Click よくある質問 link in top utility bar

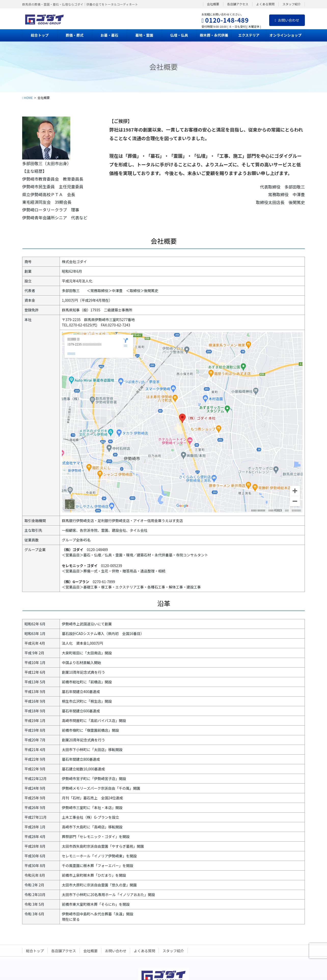pyautogui.click(x=265, y=4)
